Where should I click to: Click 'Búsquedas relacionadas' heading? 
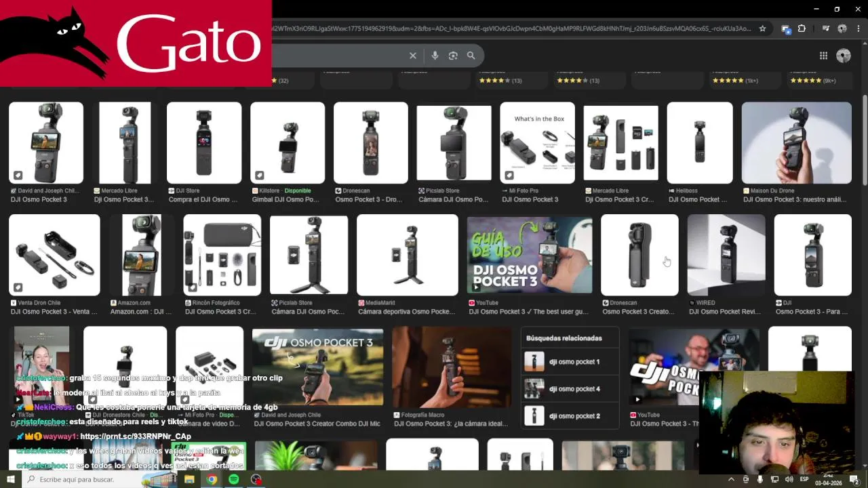[564, 338]
